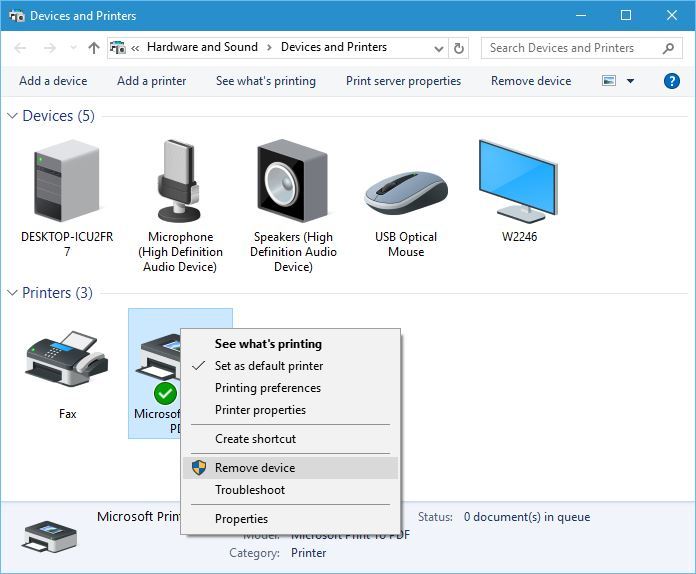Select the Microphone High Definition Audio Device icon
This screenshot has height=574, width=696.
click(x=179, y=181)
